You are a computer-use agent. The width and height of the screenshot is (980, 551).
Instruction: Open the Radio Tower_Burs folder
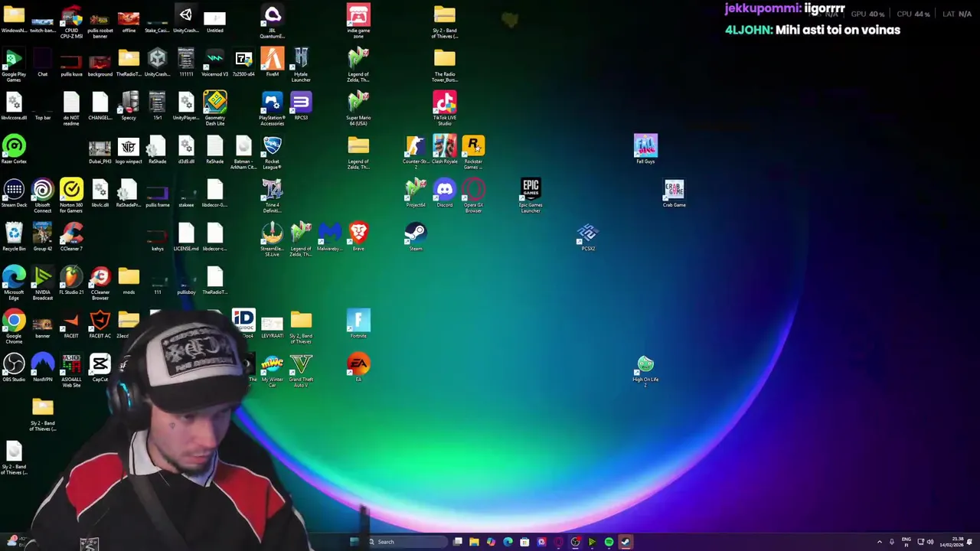coord(445,64)
